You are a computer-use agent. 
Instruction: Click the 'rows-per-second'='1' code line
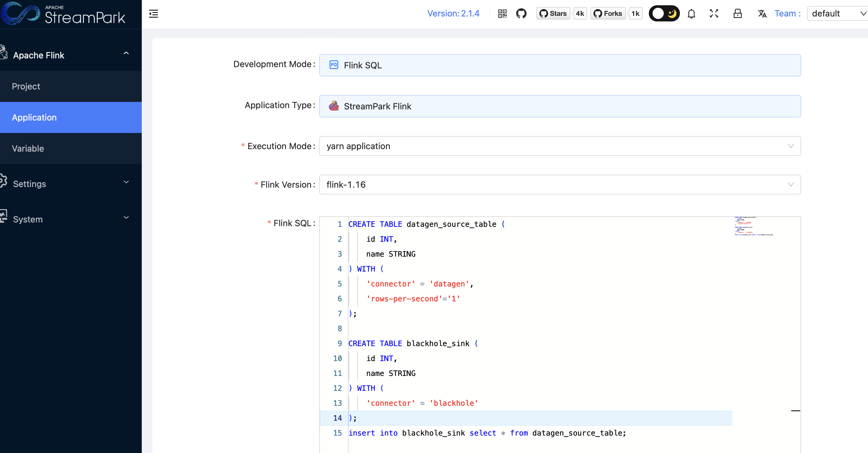tap(413, 299)
